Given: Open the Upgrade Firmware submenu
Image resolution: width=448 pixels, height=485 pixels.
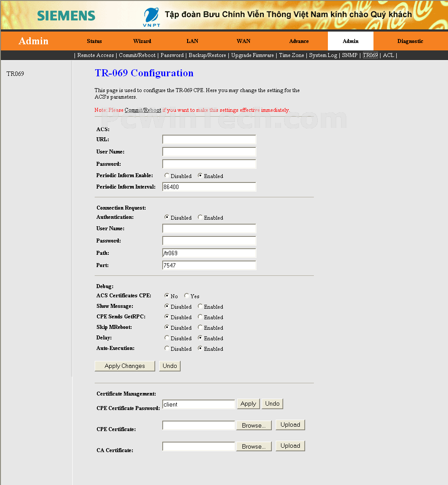Looking at the screenshot, I should [x=252, y=55].
